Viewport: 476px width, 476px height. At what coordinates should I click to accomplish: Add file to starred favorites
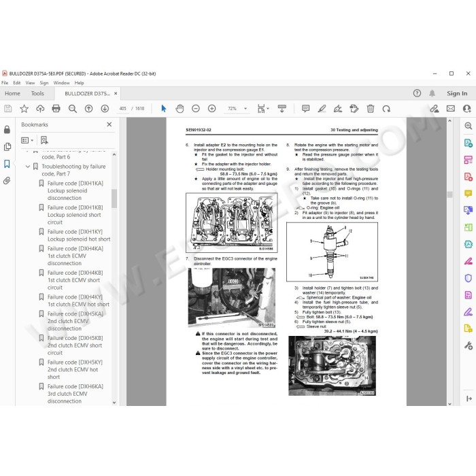click(x=24, y=109)
